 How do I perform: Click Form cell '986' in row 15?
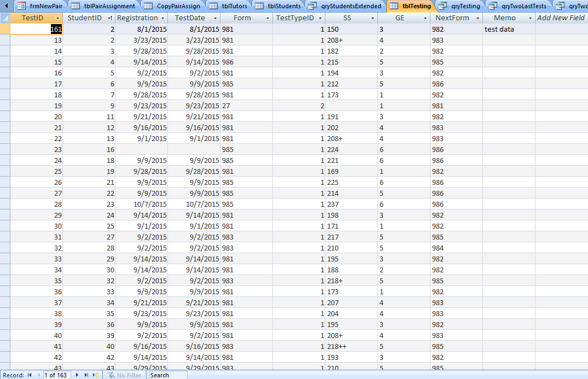point(246,62)
